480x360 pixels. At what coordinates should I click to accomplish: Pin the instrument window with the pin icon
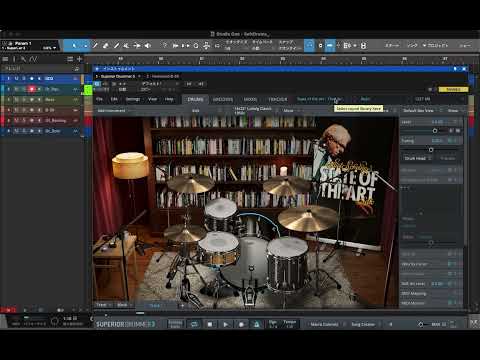point(455,69)
